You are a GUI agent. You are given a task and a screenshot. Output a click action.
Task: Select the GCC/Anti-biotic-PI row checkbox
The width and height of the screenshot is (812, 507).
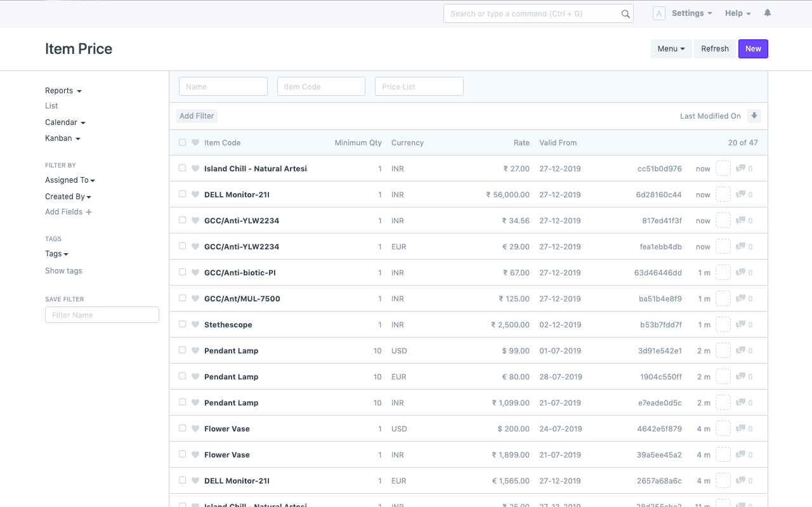pyautogui.click(x=183, y=272)
